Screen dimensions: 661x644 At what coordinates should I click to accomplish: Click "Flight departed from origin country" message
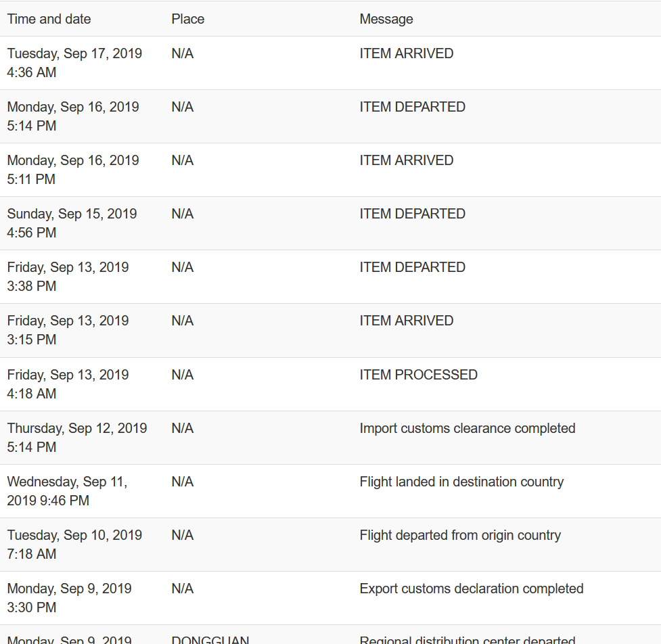point(460,535)
